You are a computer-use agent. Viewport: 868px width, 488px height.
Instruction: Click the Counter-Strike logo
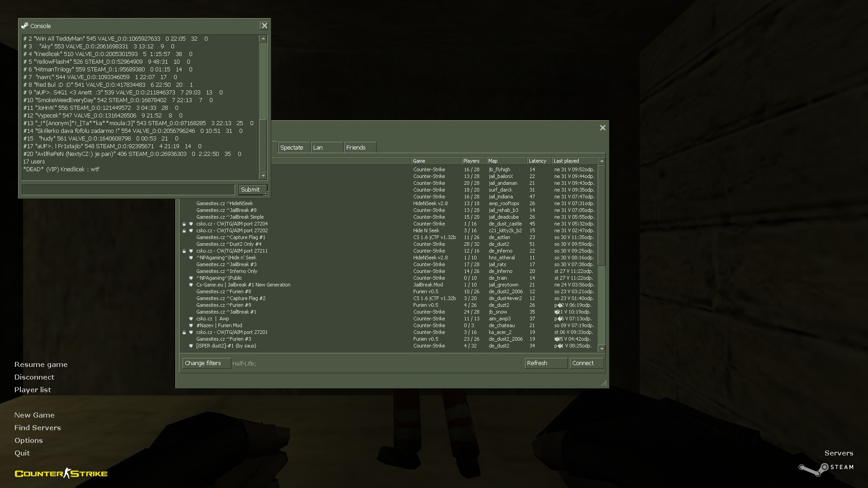pyautogui.click(x=61, y=473)
